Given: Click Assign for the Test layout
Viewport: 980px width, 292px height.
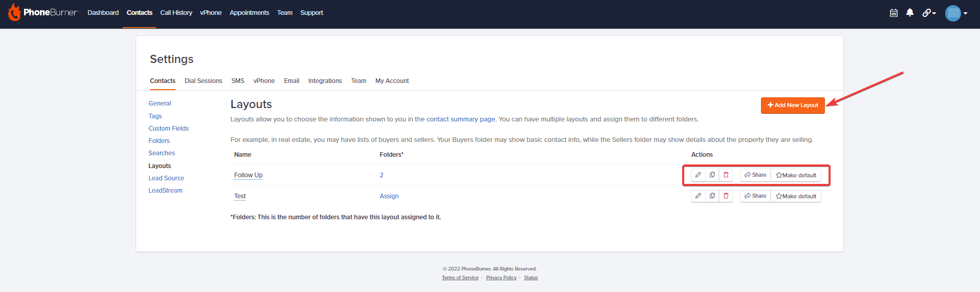Looking at the screenshot, I should click(x=389, y=196).
